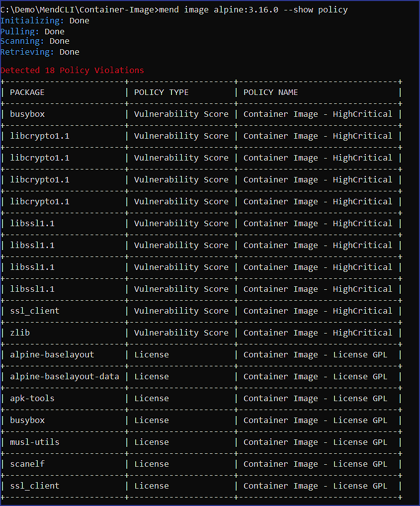
Task: Click the libssl1.1 package text
Action: pyautogui.click(x=32, y=223)
